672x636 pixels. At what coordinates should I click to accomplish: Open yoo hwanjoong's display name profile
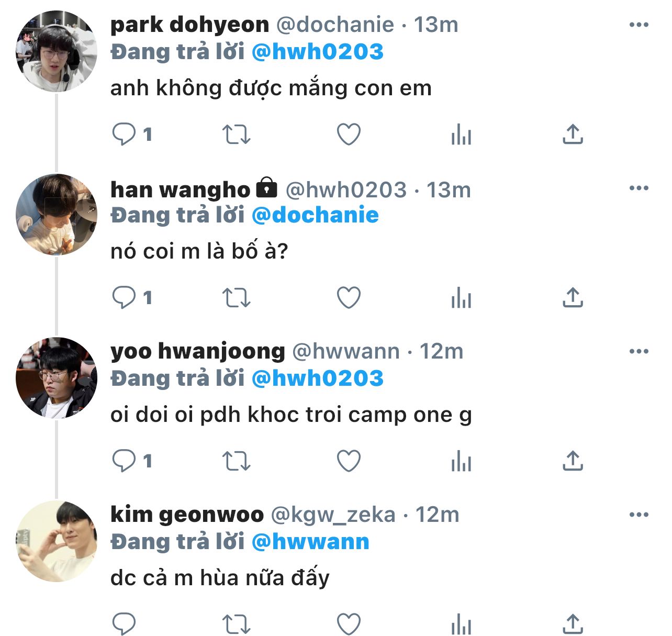click(x=197, y=351)
